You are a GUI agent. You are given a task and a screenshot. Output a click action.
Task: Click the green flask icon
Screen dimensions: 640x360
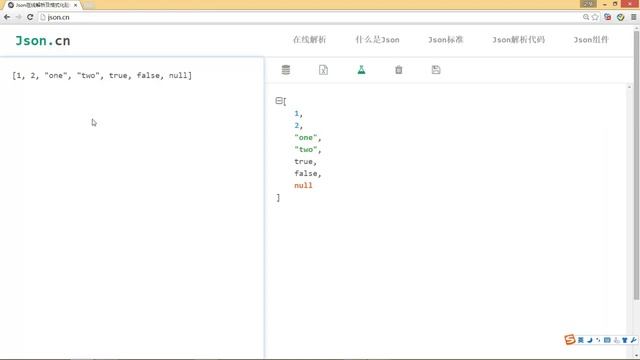coord(361,70)
